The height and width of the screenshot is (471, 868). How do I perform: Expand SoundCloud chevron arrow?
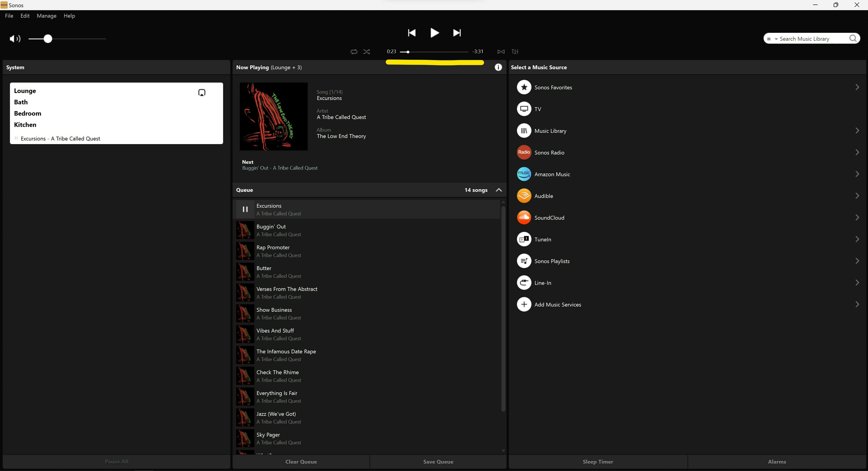click(857, 217)
